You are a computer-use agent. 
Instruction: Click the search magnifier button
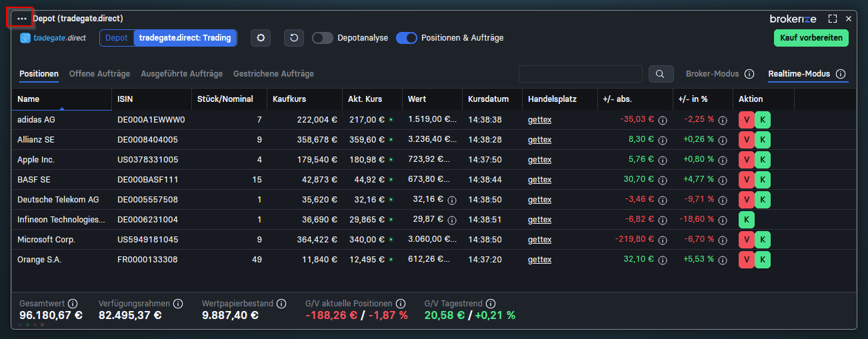[660, 74]
